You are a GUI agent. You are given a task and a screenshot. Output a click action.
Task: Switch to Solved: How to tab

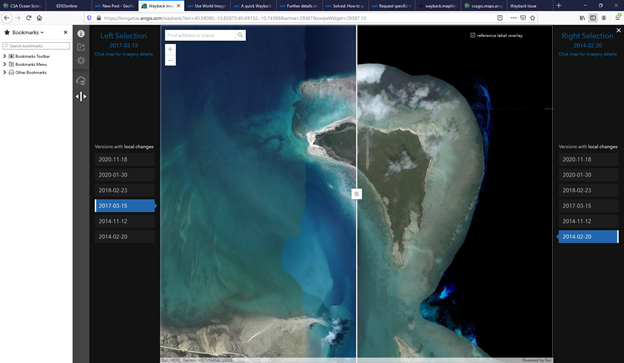[x=345, y=6]
